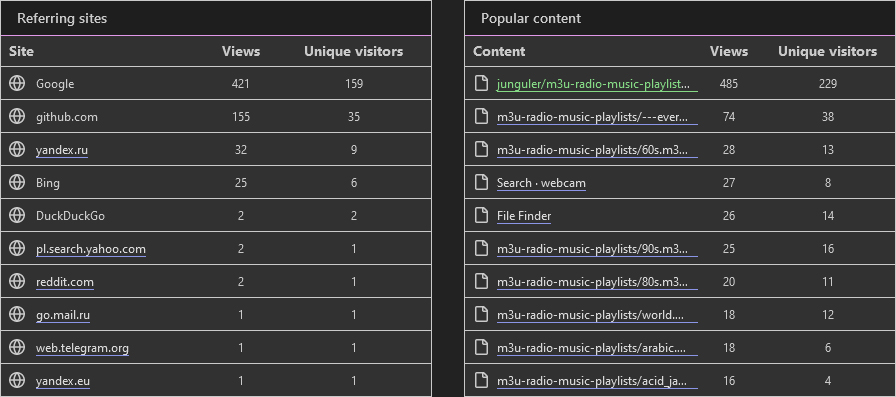Click the globe icon beside DuckDuckGo
Viewport: 896px width, 397px height.
(17, 215)
